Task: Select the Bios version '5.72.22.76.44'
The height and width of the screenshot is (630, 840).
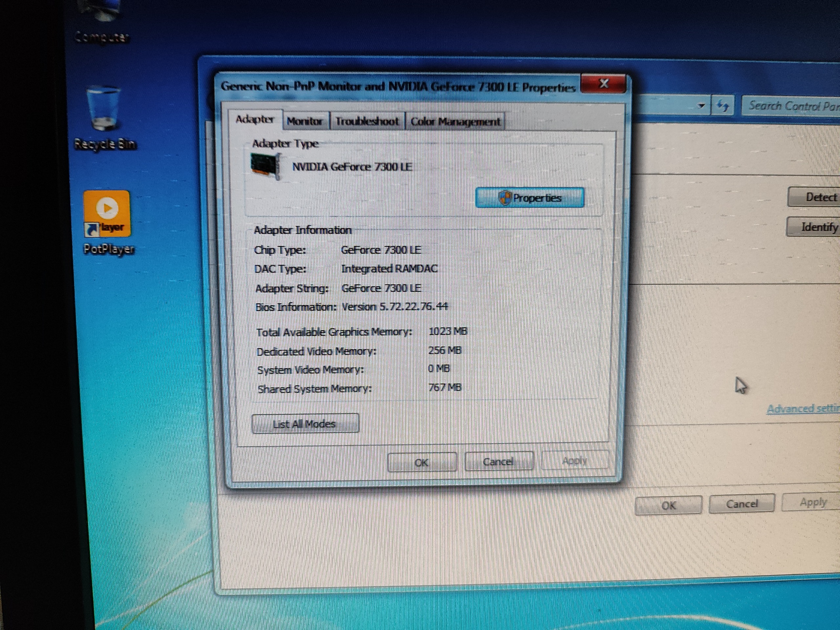Action: 414,306
